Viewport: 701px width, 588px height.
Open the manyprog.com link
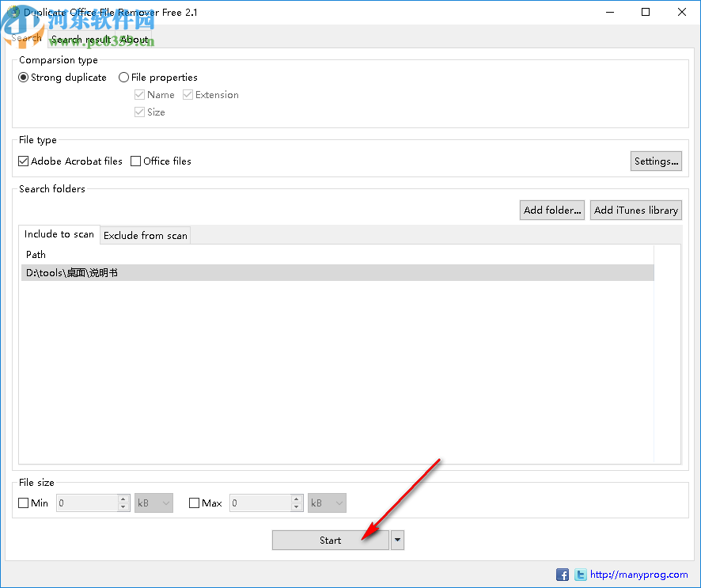point(640,575)
